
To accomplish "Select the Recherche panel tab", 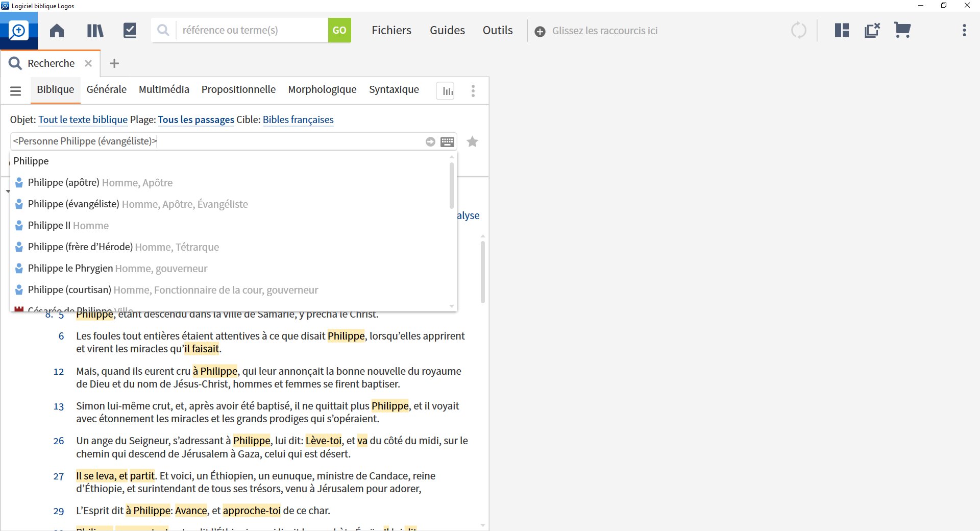I will tap(51, 63).
